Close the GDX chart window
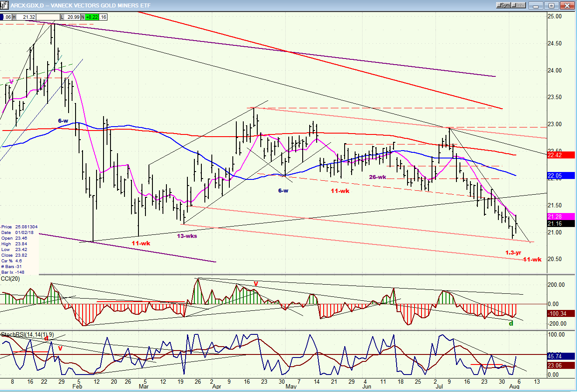 coord(567,5)
